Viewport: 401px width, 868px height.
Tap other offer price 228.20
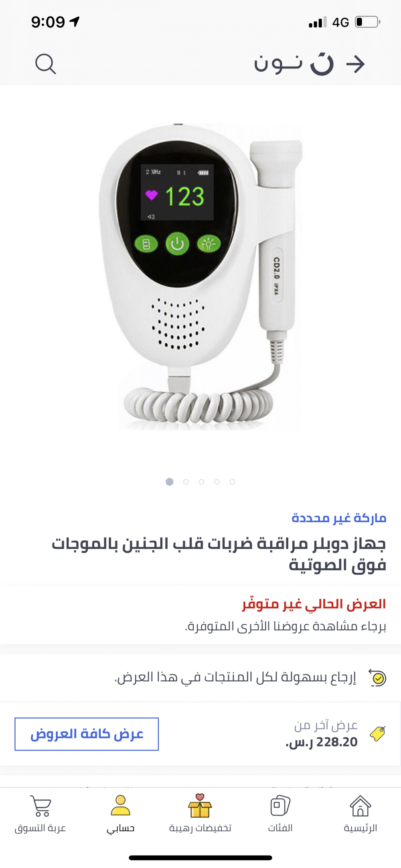(321, 742)
